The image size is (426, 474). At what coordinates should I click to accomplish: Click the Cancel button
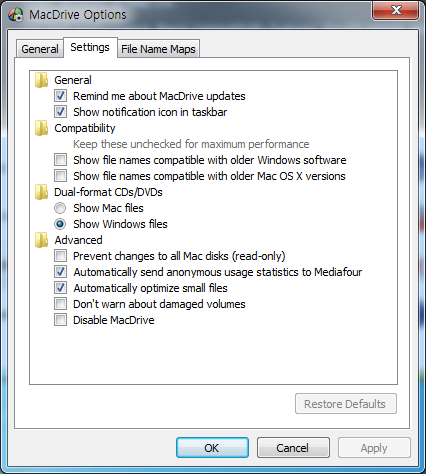coord(293,448)
